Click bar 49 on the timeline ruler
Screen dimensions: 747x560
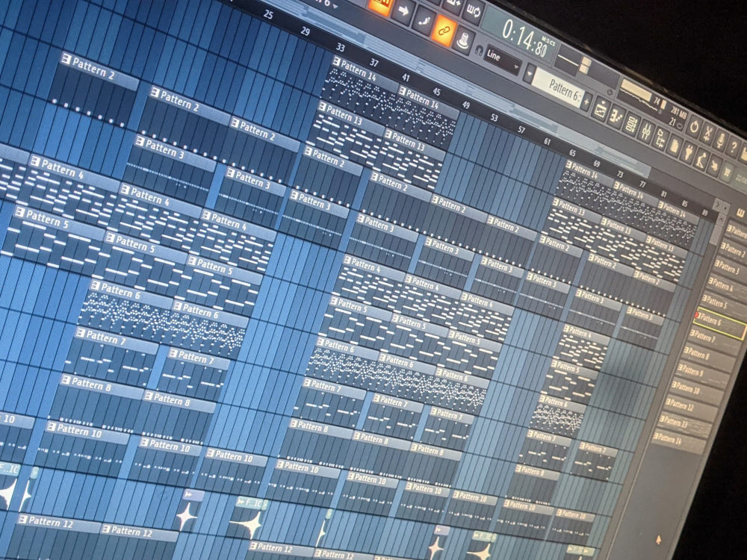pyautogui.click(x=465, y=105)
